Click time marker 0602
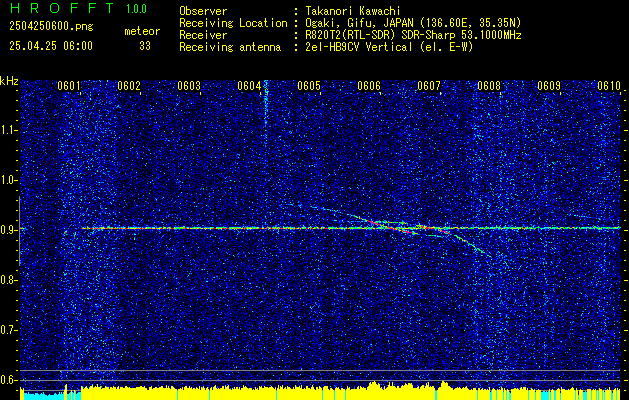629x400 pixels. tap(129, 86)
